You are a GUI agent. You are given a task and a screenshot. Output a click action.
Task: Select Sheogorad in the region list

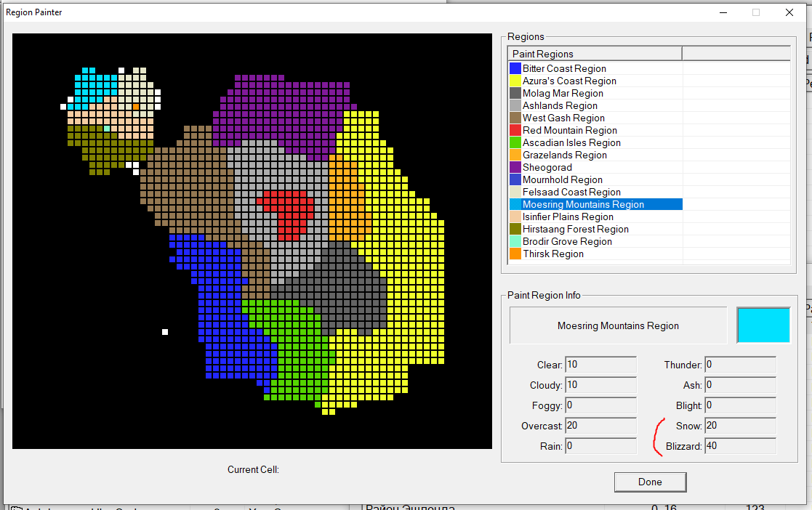point(547,168)
